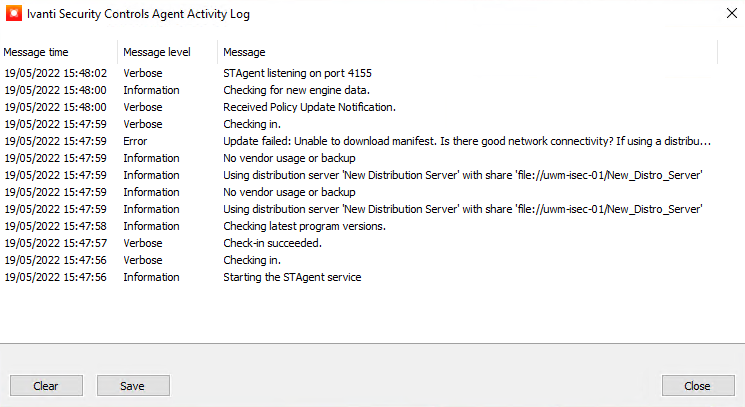Screen dimensions: 745x407
Task: Select Received Policy Update Notification row
Action: 309,107
